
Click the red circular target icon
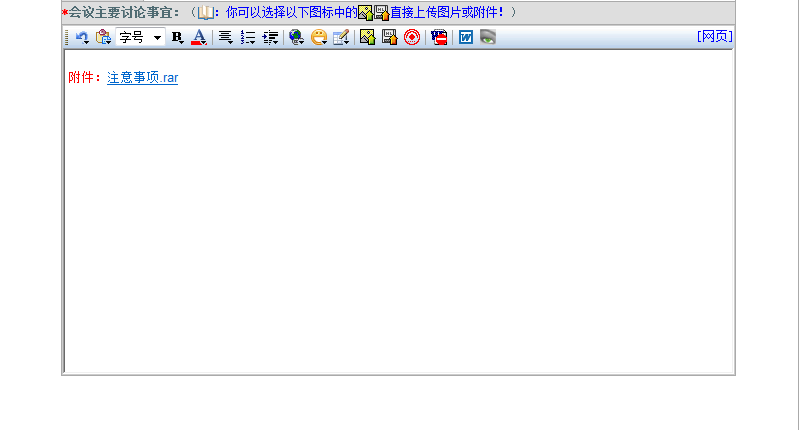click(412, 37)
